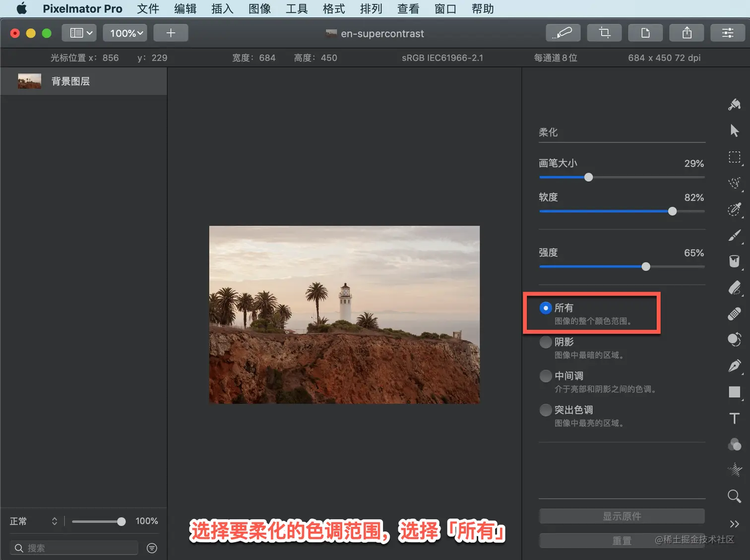This screenshot has height=560, width=750.
Task: Select the Erase tool
Action: [x=735, y=288]
